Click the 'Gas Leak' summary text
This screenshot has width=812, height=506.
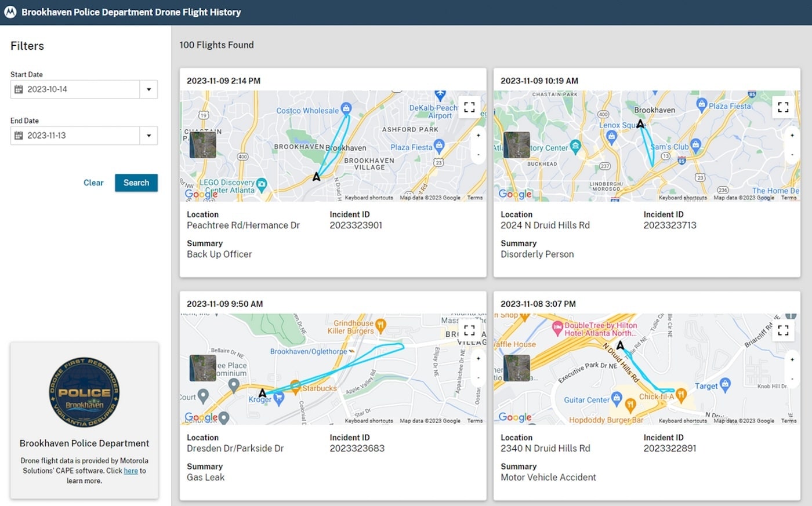tap(205, 478)
